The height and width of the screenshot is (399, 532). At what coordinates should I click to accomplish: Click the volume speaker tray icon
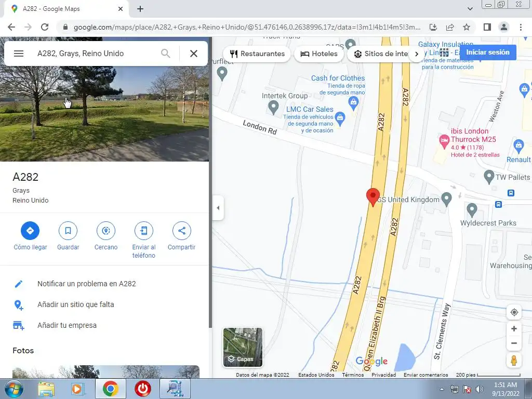tap(479, 389)
